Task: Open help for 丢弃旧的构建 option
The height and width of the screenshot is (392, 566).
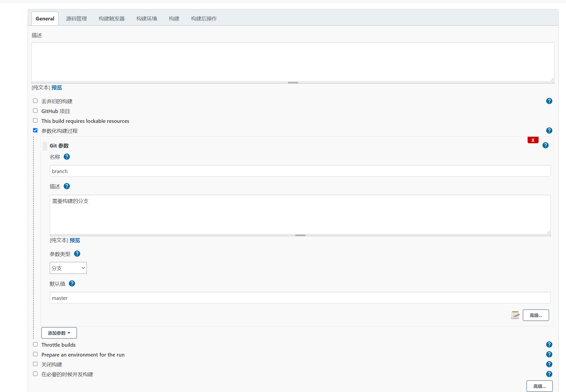Action: click(549, 101)
